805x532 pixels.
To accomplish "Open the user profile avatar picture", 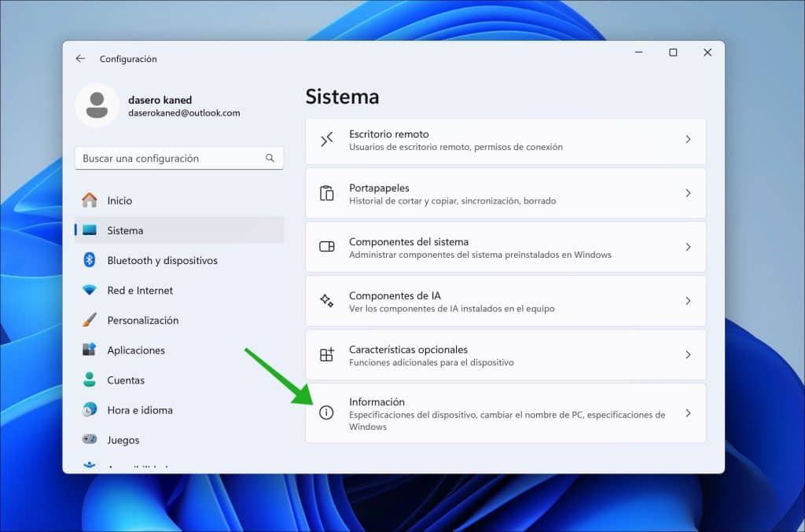I will tap(97, 105).
